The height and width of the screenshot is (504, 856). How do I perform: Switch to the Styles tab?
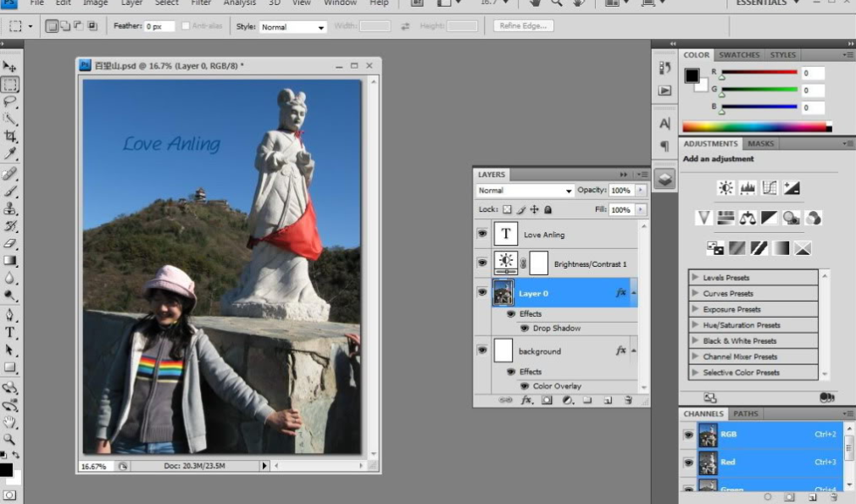782,55
